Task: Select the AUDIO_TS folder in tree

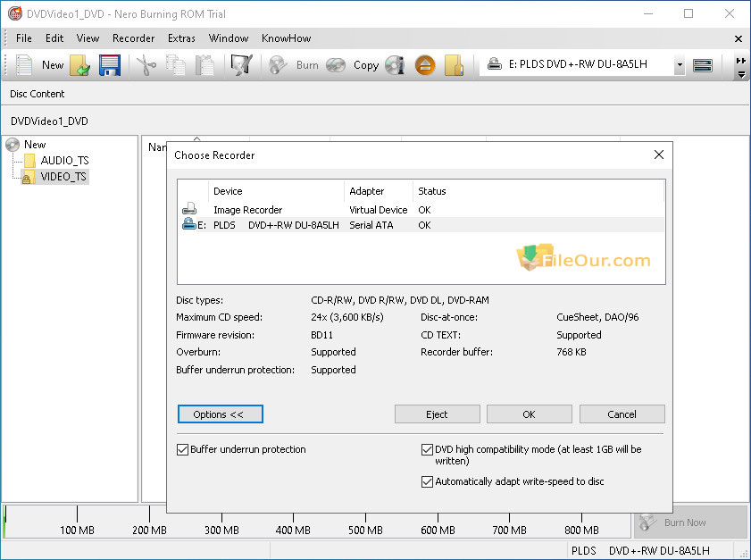Action: pos(64,161)
